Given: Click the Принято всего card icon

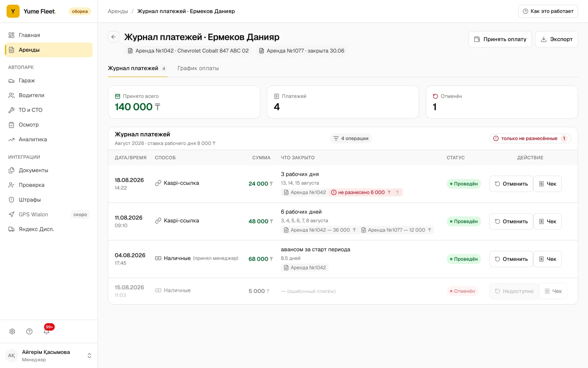Looking at the screenshot, I should 118,96.
